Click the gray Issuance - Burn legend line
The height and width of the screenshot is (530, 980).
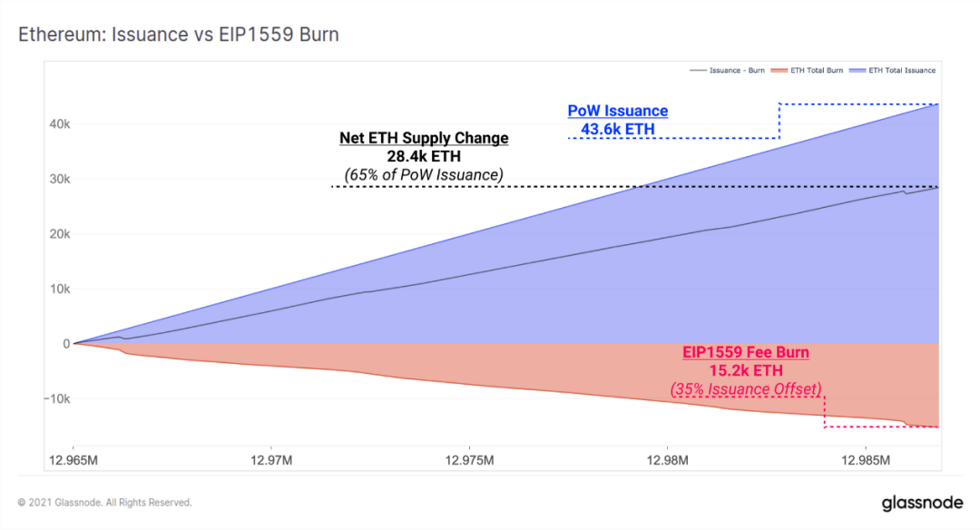click(698, 71)
